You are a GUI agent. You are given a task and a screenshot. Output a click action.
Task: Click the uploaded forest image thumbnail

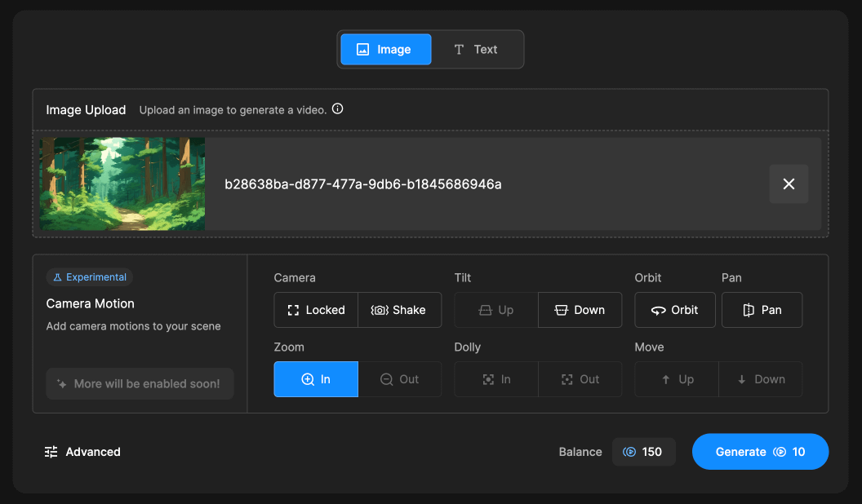coord(122,184)
